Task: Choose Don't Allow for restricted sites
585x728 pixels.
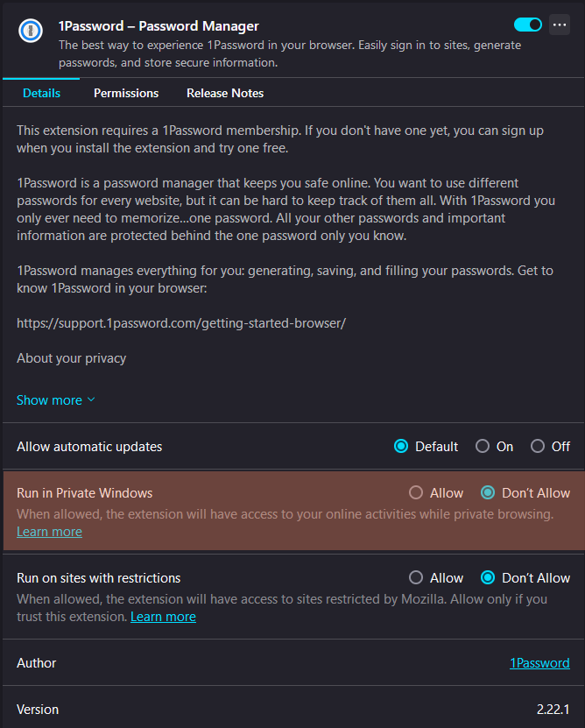Action: (488, 578)
